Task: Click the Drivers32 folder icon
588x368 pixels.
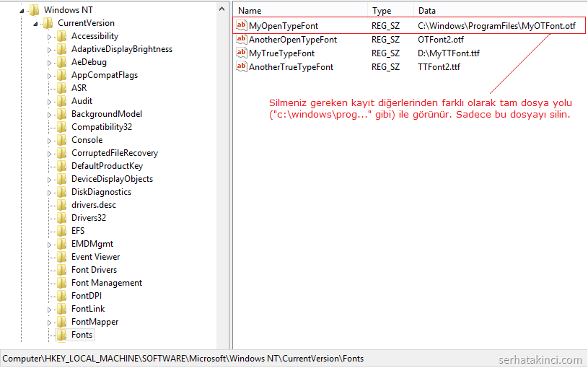Action: click(62, 218)
